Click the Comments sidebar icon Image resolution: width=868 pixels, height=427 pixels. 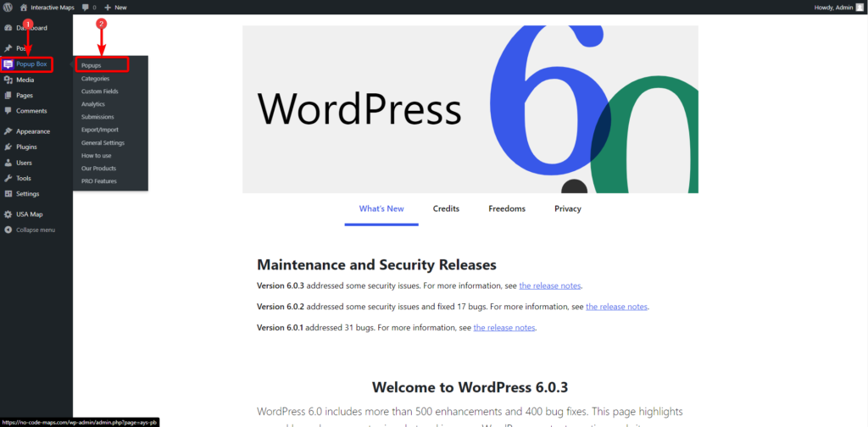(8, 111)
